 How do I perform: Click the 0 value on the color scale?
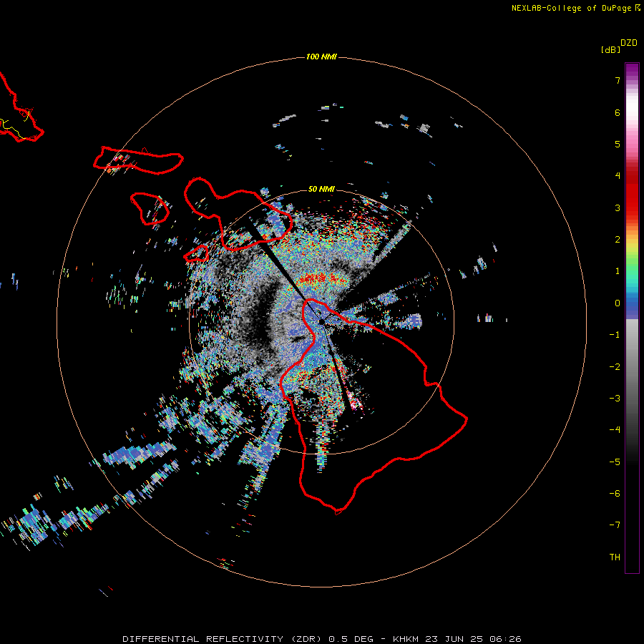point(618,303)
